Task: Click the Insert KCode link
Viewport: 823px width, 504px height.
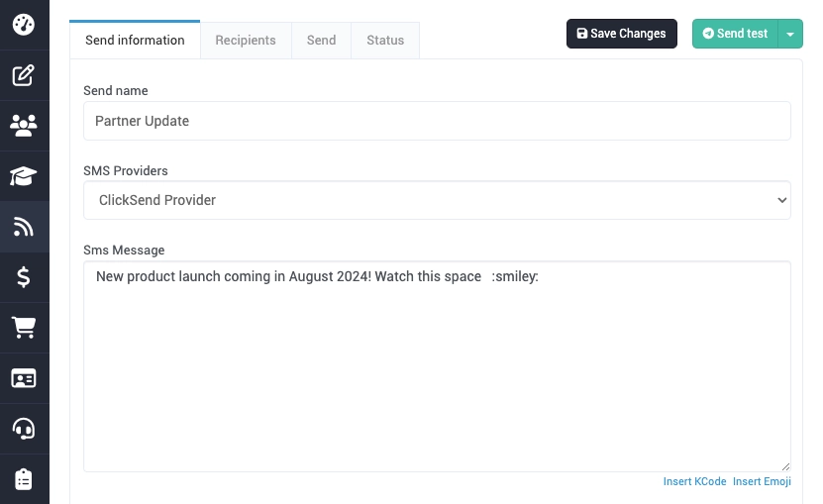Action: pos(694,482)
